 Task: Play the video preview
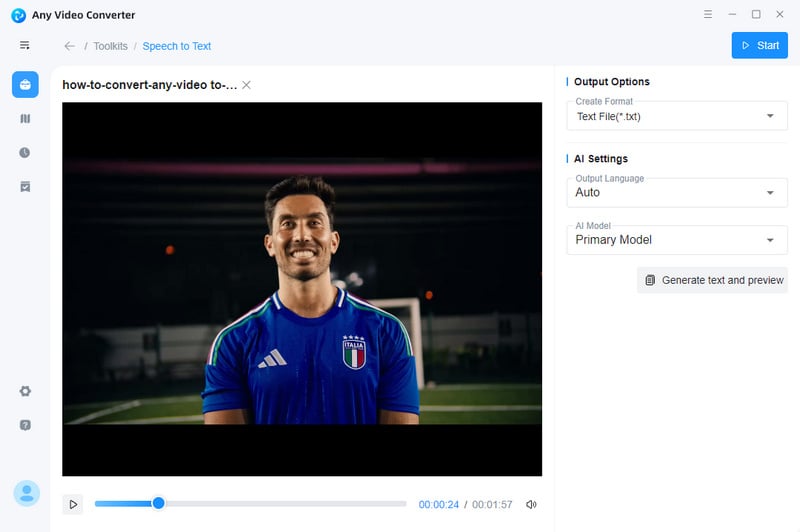coord(73,504)
